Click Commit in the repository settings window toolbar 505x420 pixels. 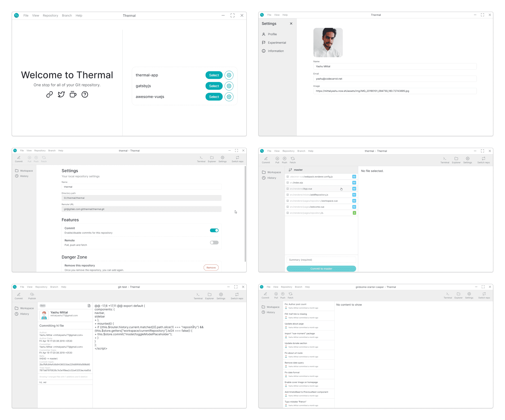[19, 159]
